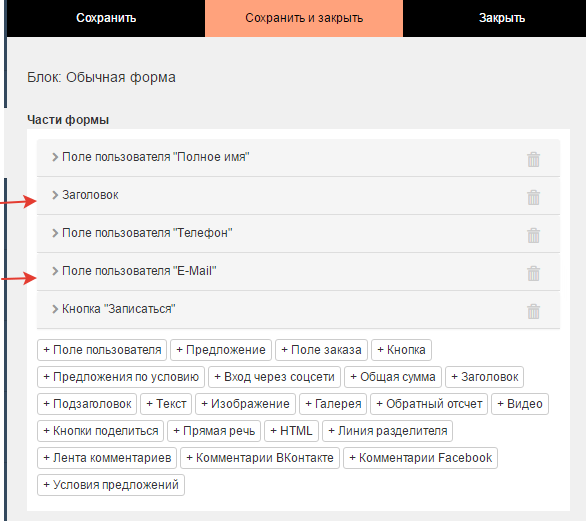
Task: Add Условия предложений part
Action: tap(111, 485)
